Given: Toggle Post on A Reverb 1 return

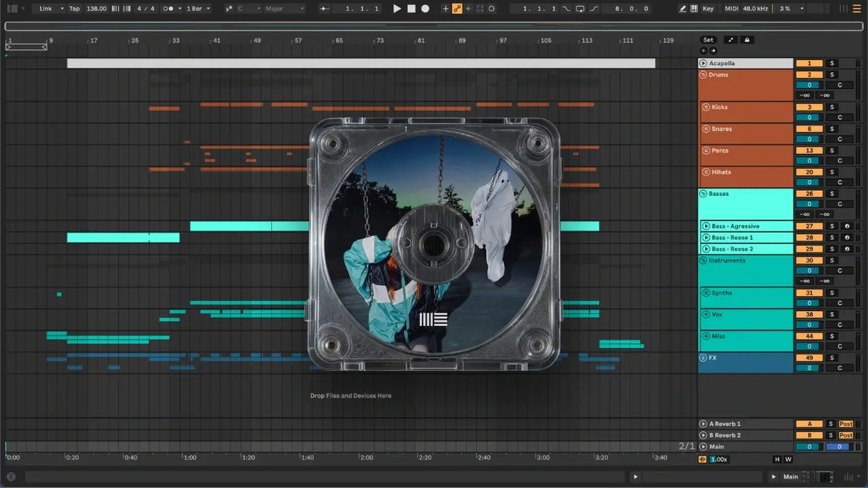Looking at the screenshot, I should point(846,424).
